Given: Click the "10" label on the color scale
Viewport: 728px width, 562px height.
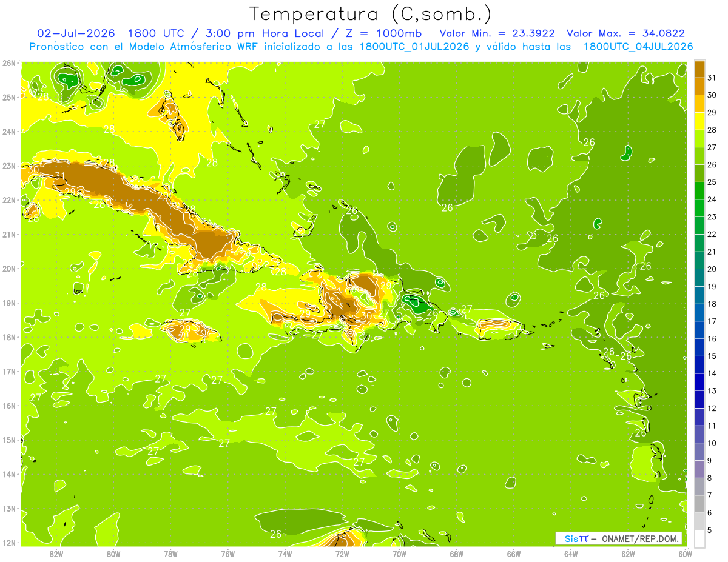Looking at the screenshot, I should click(712, 443).
